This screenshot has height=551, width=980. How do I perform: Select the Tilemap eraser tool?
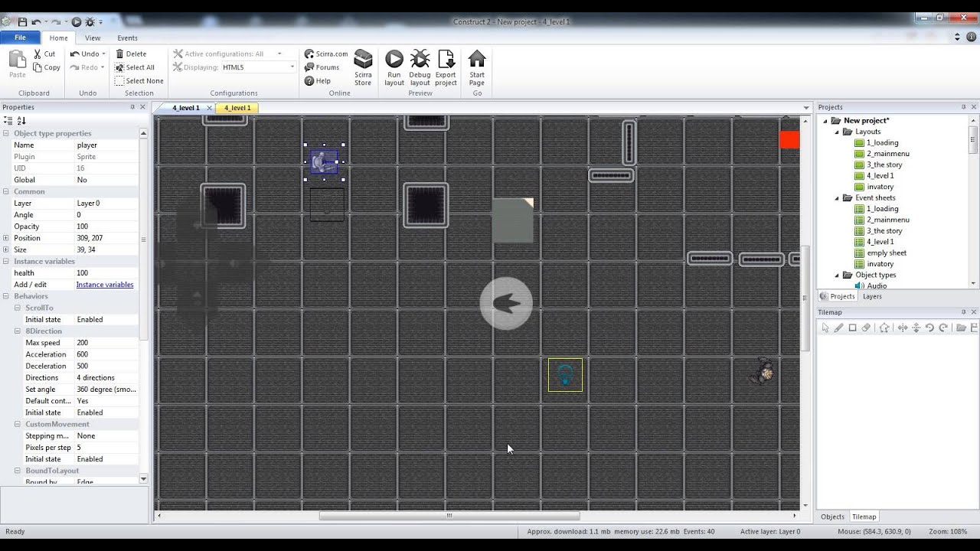866,328
